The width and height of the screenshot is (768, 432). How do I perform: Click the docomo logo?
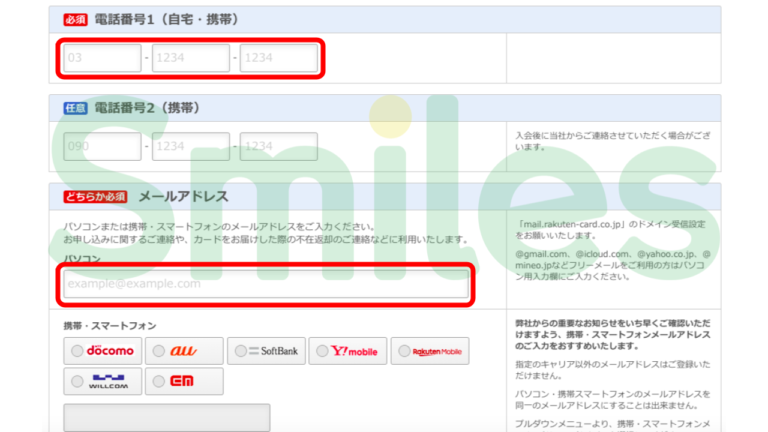pos(110,351)
